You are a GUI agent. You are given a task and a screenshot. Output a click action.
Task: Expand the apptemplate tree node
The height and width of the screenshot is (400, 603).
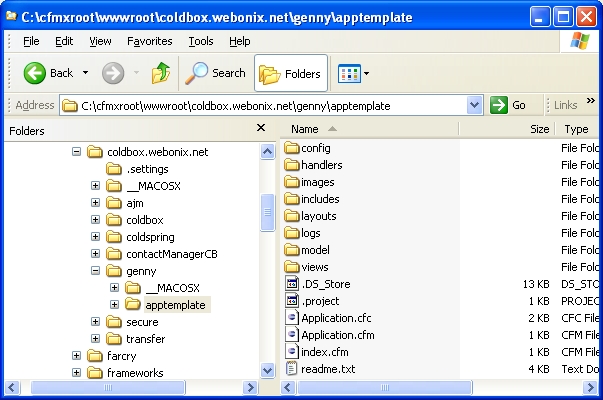114,305
